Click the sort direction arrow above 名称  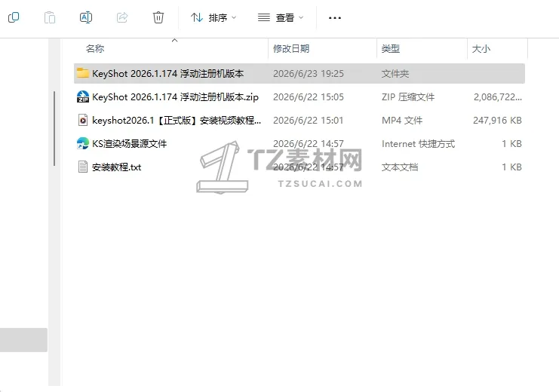(x=175, y=40)
